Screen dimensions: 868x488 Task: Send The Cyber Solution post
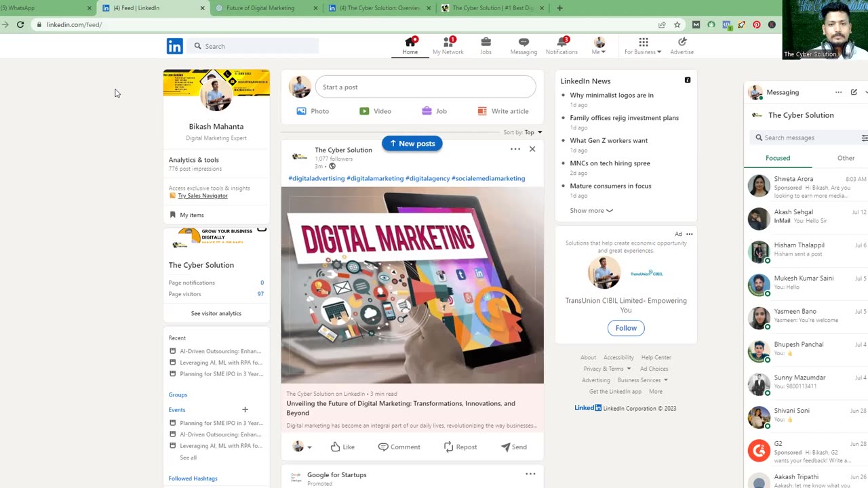pos(513,447)
